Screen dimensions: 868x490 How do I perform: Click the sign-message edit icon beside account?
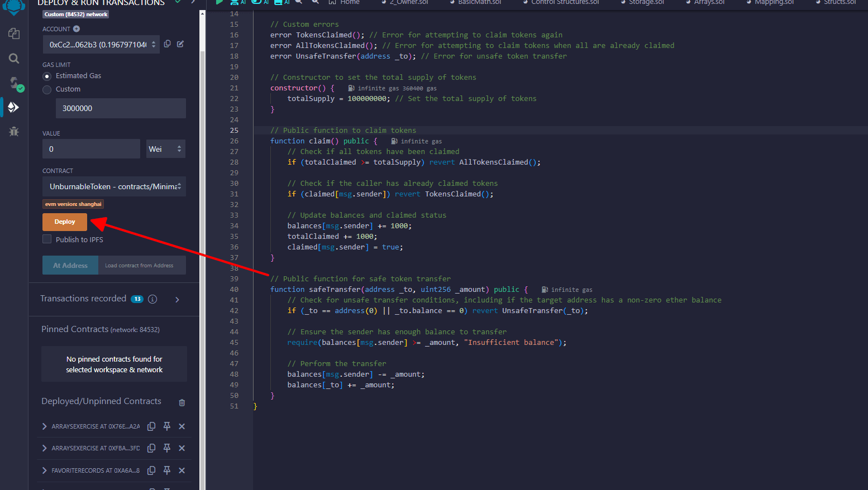(x=180, y=44)
